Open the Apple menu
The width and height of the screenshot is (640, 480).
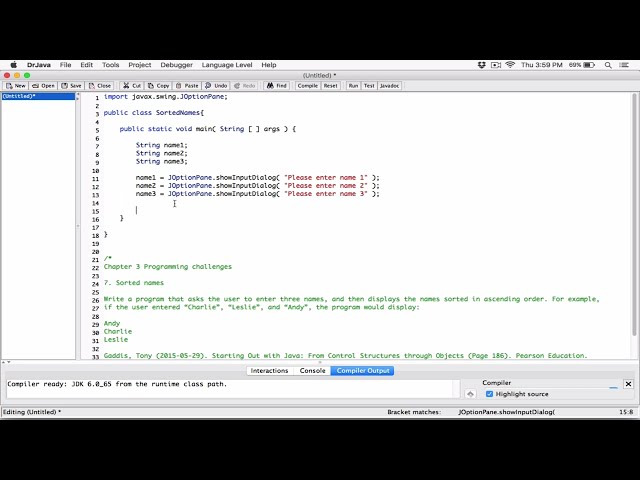(x=13, y=65)
